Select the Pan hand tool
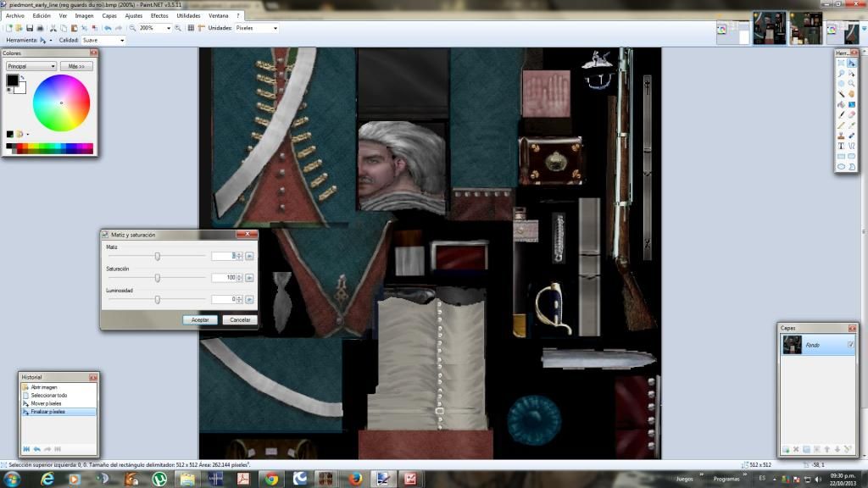Viewport: 868px width, 488px height. [851, 94]
